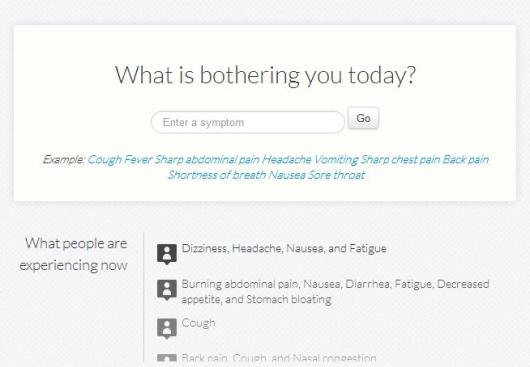Select the Cough example link
The width and height of the screenshot is (530, 367).
click(x=104, y=159)
